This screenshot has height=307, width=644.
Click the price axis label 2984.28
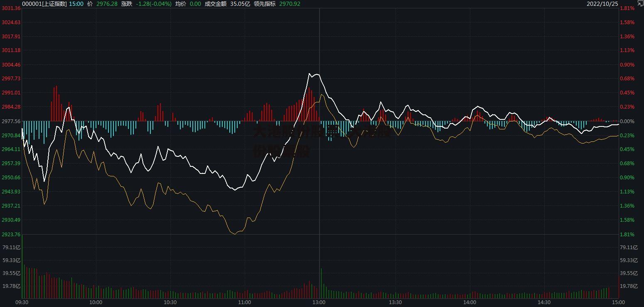(11, 107)
